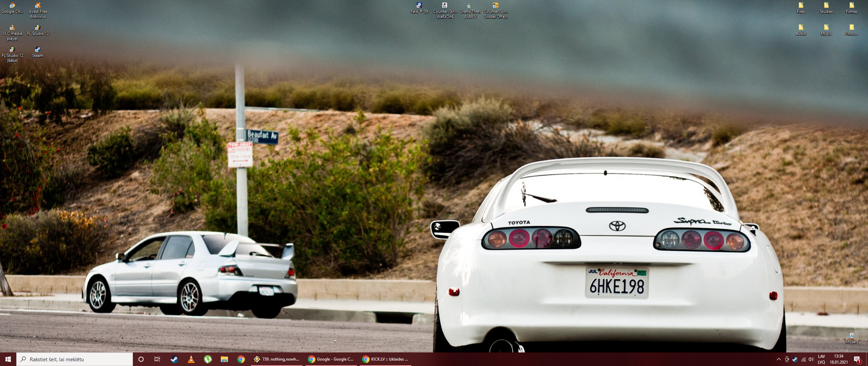Select the Counter-Strike WaRzOnE desktop shortcut
868x366 pixels.
[x=445, y=11]
